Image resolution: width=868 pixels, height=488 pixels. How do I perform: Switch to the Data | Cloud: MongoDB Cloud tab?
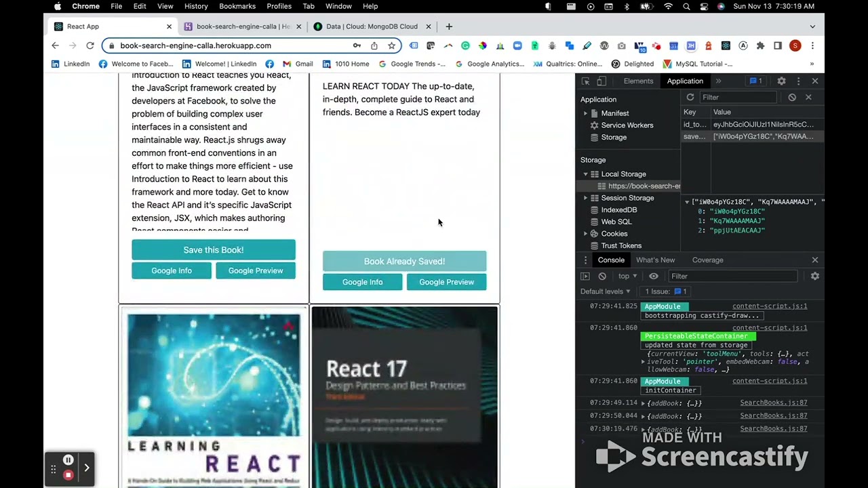tap(372, 26)
